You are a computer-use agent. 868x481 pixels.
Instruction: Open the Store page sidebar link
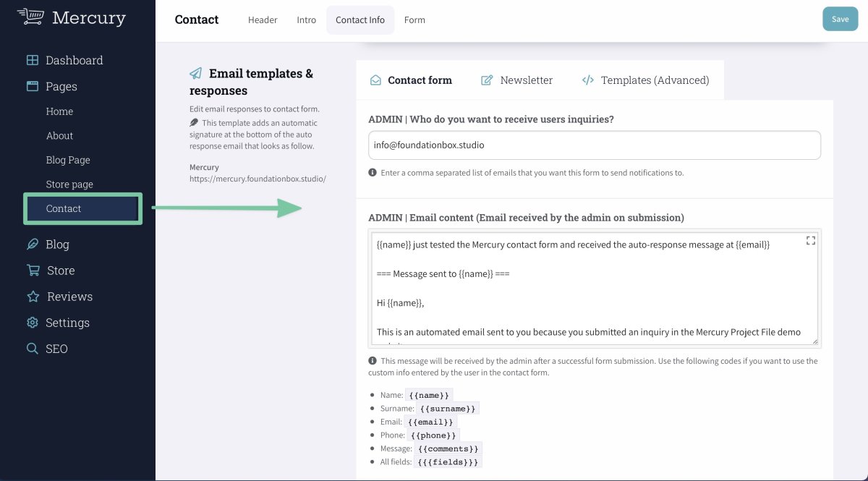click(x=69, y=184)
